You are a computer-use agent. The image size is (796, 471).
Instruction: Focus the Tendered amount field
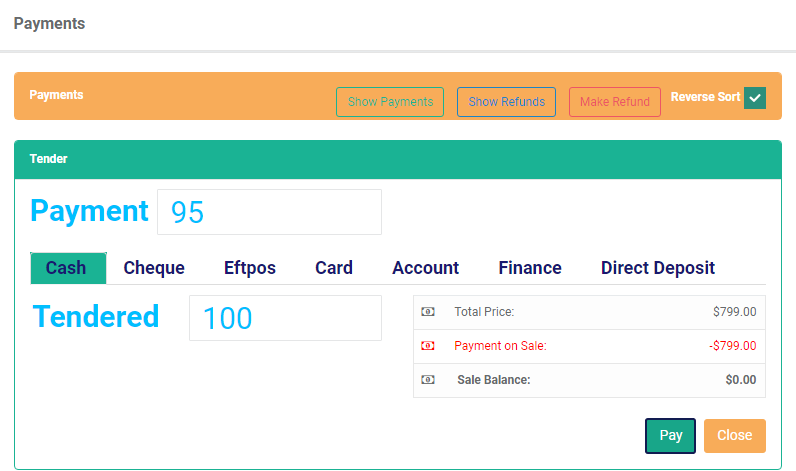[x=285, y=318]
